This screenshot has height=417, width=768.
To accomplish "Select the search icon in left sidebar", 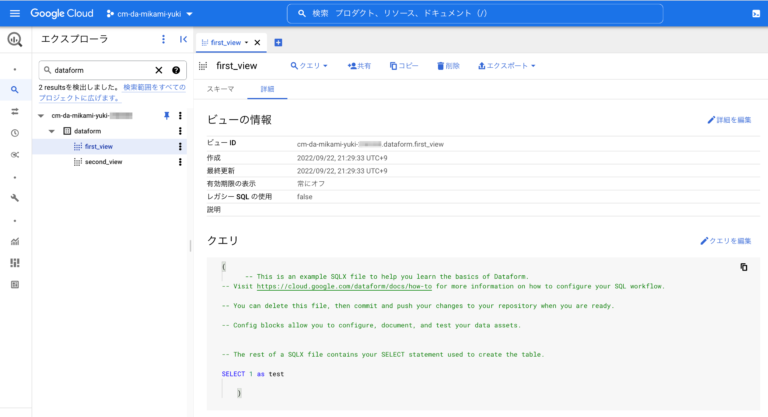I will (15, 90).
